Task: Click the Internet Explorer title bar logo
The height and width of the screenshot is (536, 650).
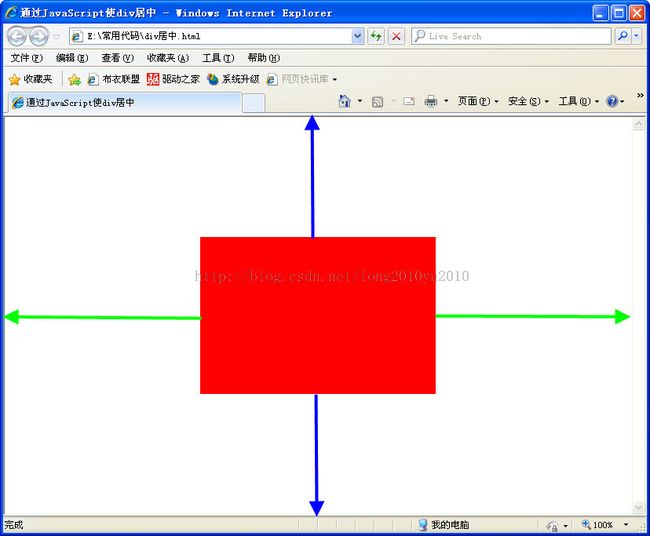Action: pos(11,12)
